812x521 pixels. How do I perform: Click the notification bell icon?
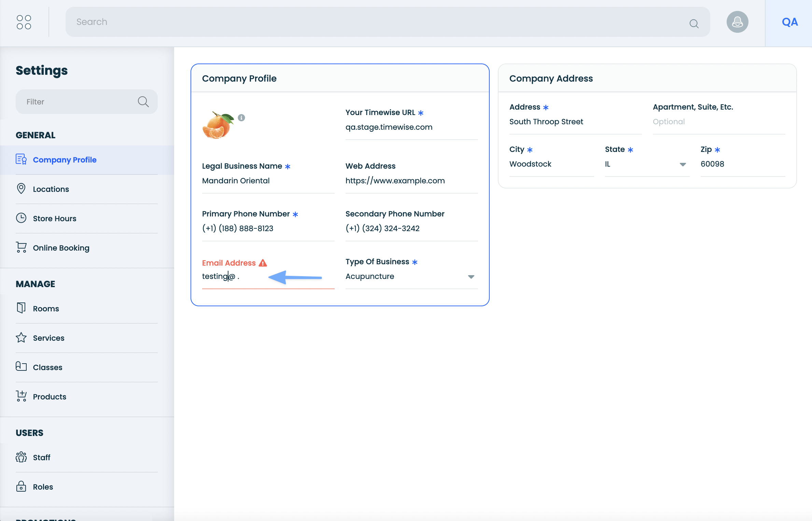click(737, 22)
